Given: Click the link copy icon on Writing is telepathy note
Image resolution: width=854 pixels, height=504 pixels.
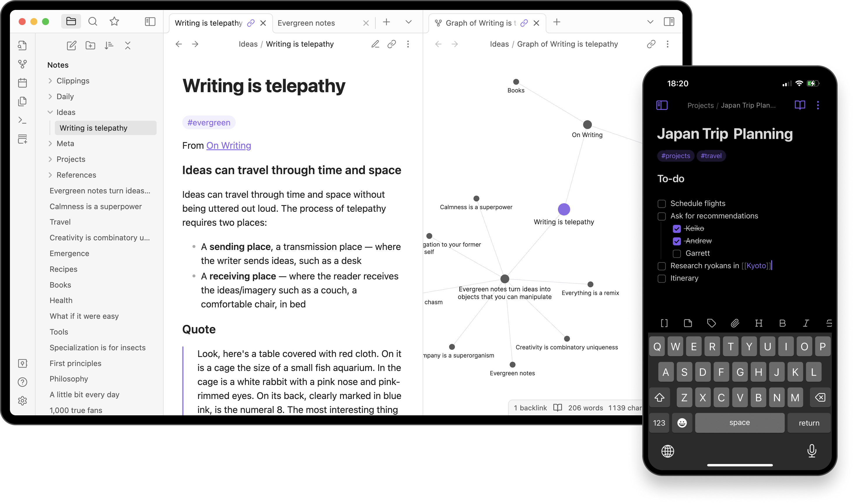Looking at the screenshot, I should (x=391, y=44).
